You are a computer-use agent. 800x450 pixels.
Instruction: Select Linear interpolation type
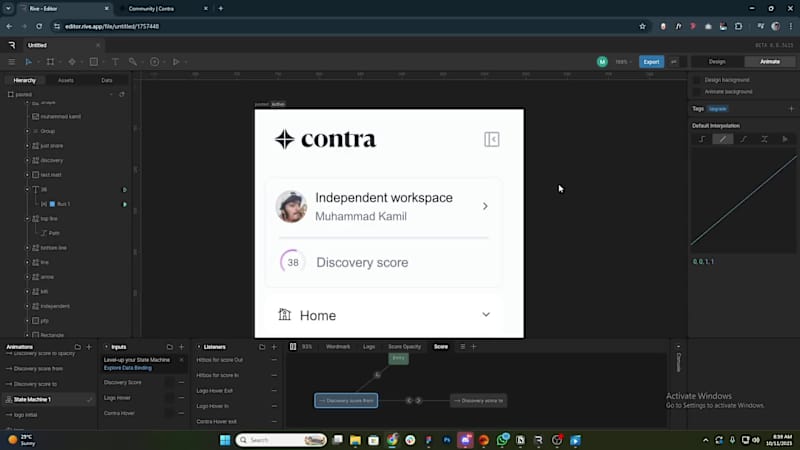coord(722,139)
